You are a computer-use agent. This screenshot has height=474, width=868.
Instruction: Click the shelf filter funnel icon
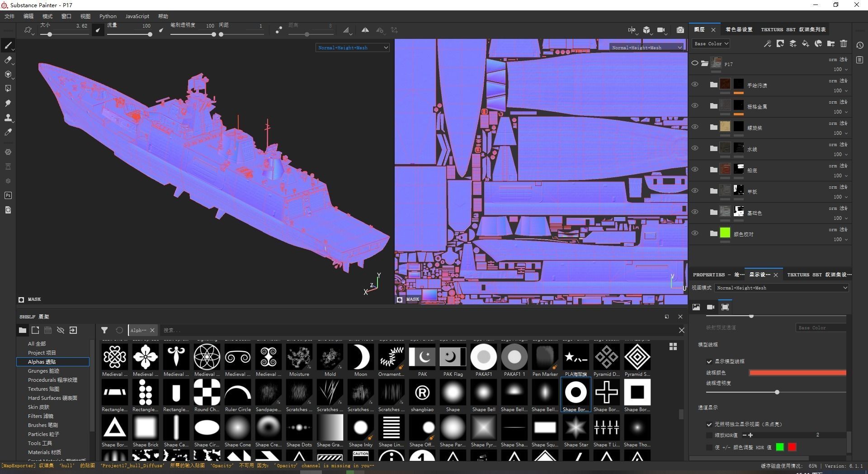tap(104, 330)
